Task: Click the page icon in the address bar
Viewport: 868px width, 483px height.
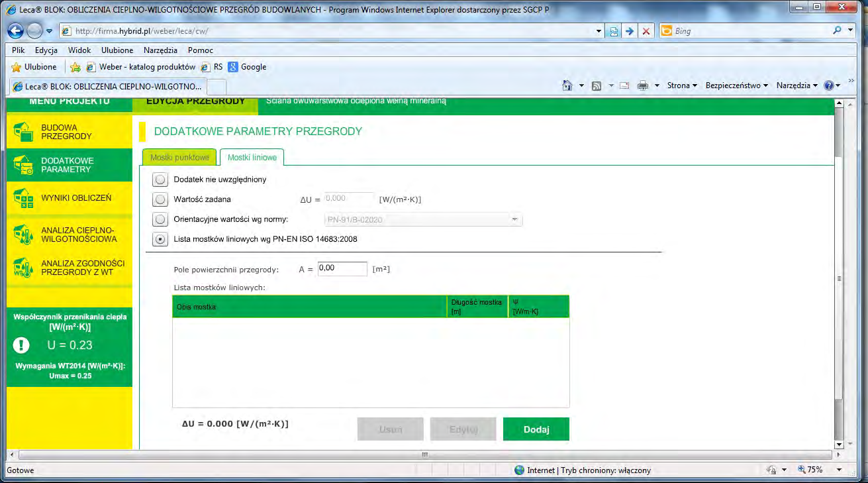Action: point(66,31)
